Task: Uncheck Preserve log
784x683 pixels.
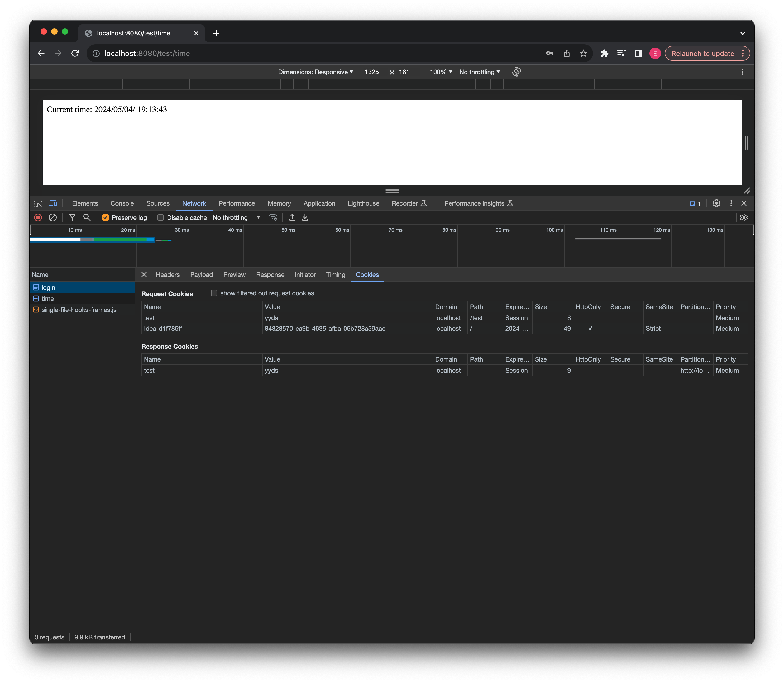Action: click(106, 217)
